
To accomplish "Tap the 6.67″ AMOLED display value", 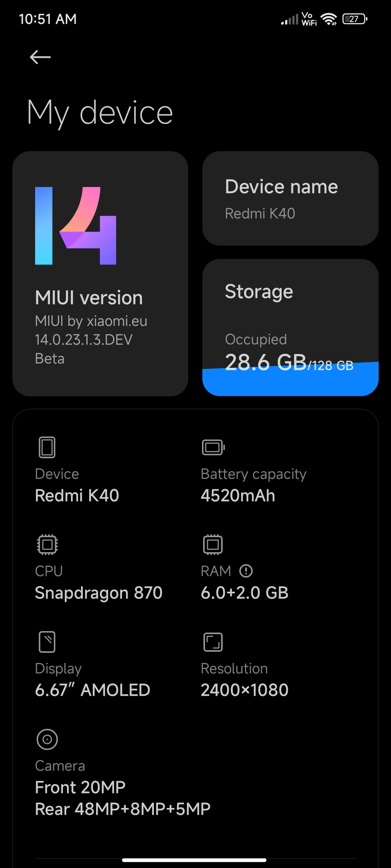I will pos(92,690).
